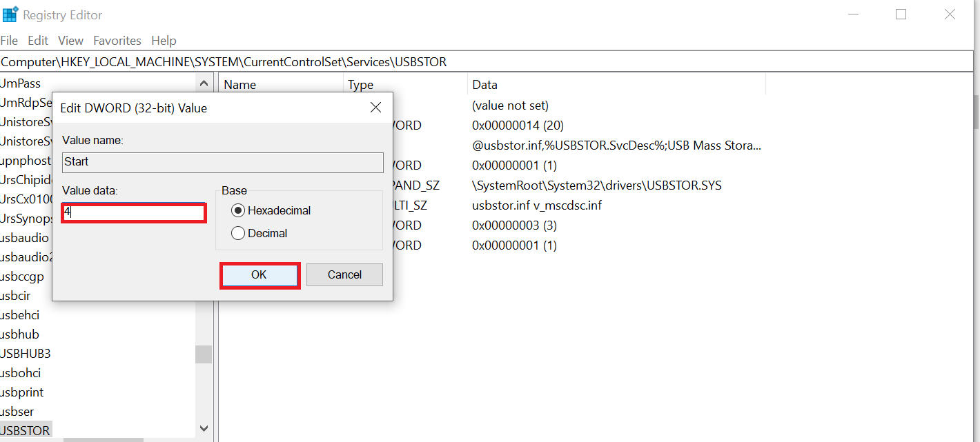Click the @usbstor.inf SvcDesc data value
Viewport: 980px width, 442px height.
click(x=616, y=145)
